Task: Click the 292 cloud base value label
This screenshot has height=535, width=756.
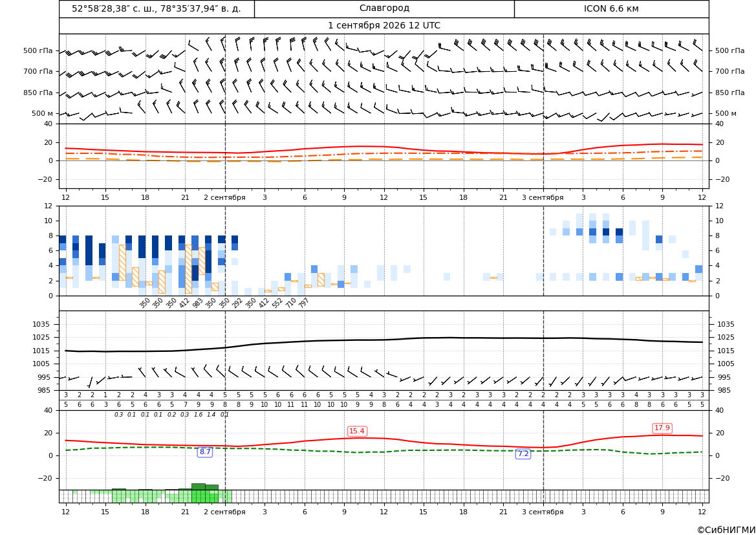Action: coord(237,303)
